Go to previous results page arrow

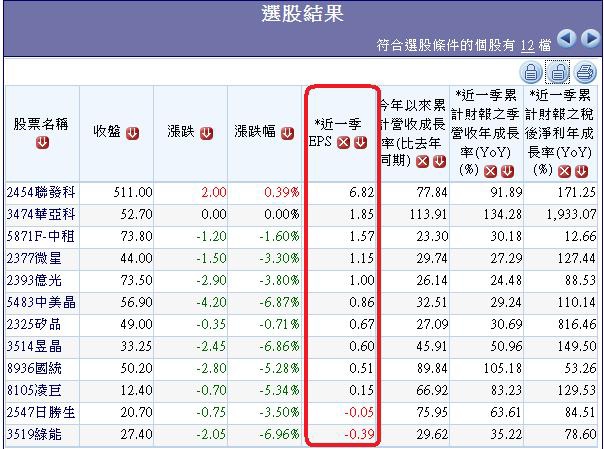click(x=567, y=39)
